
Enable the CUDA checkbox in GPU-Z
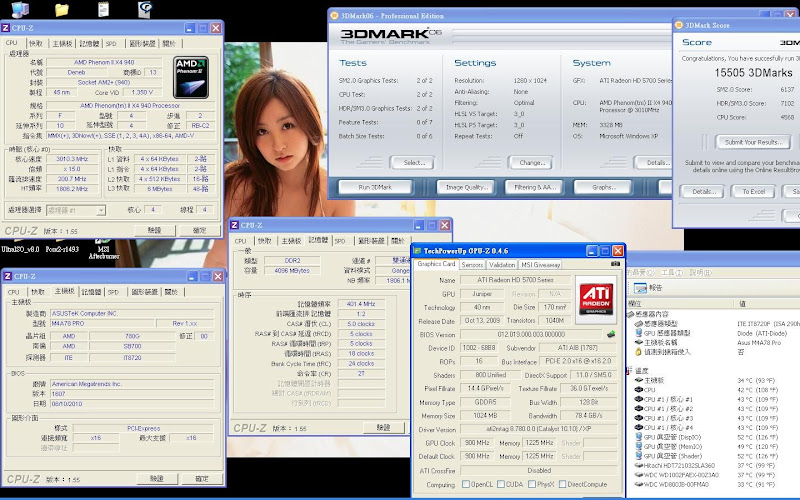[x=501, y=484]
